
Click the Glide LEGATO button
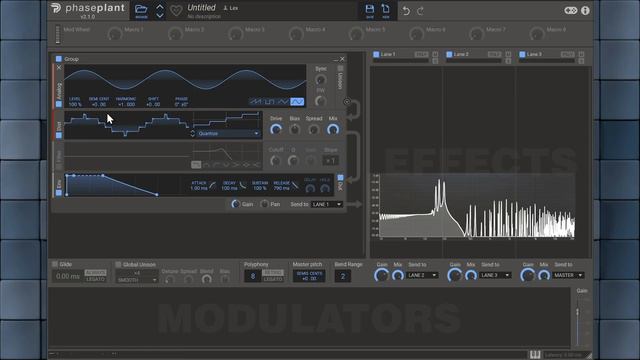[96, 279]
